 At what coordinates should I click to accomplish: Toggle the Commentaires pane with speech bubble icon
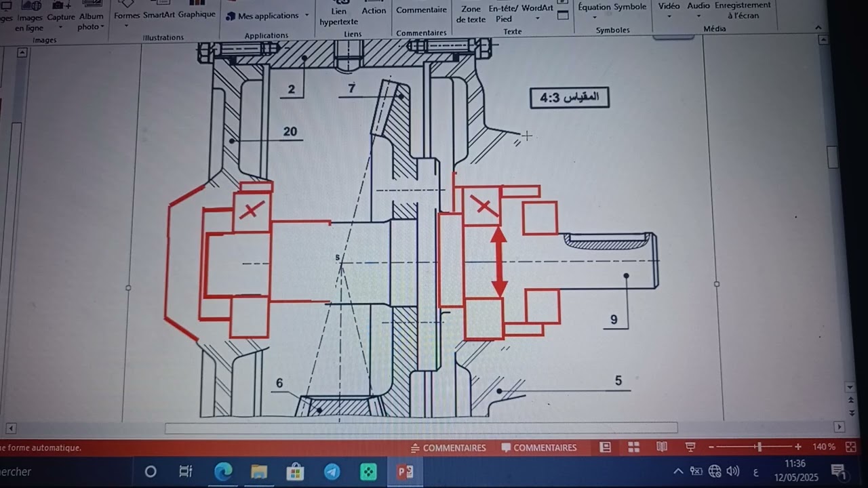tap(538, 447)
